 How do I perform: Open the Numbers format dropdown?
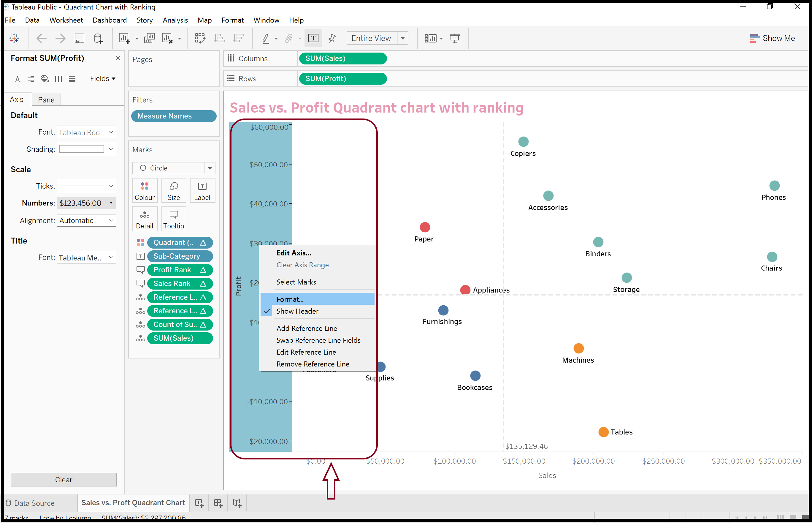point(87,203)
